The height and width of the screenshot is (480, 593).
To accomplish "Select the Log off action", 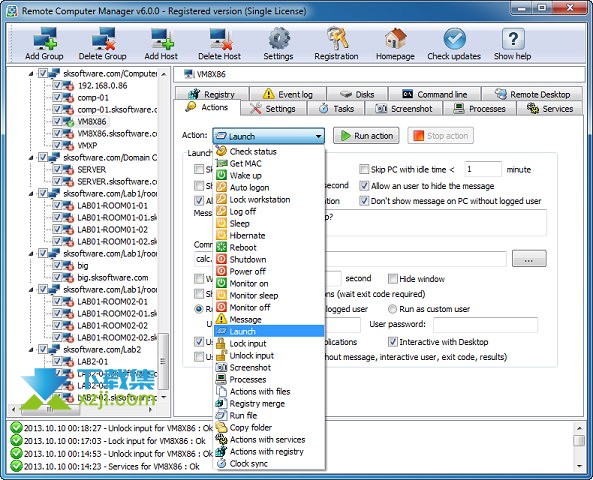I will click(269, 211).
